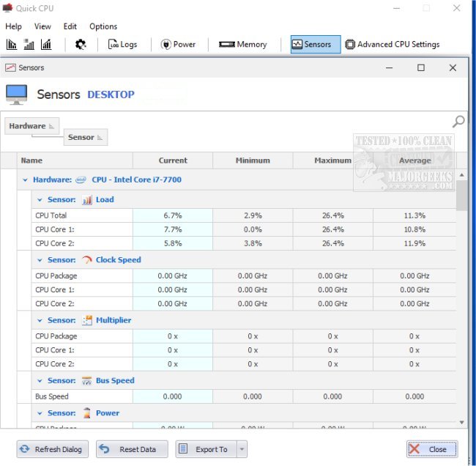
Task: Click the scrollbar down arrow
Action: pos(462,423)
